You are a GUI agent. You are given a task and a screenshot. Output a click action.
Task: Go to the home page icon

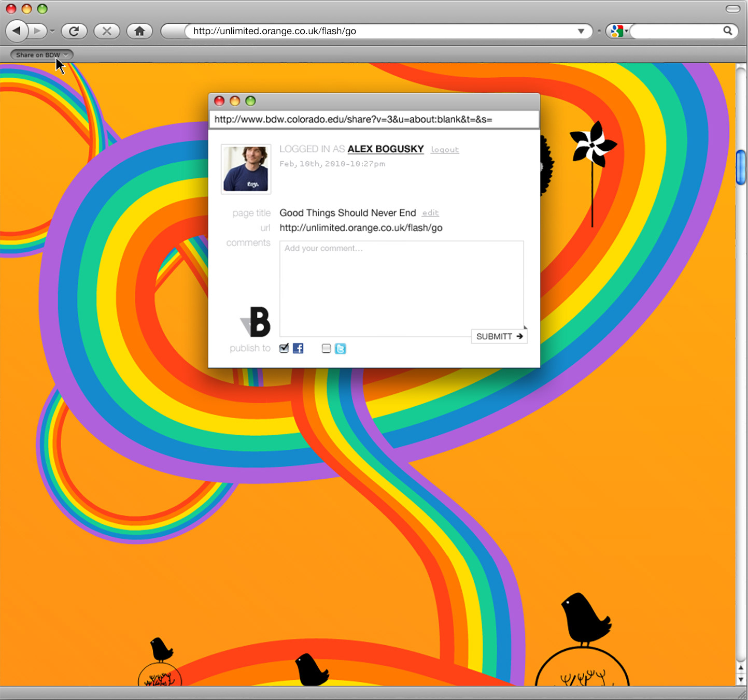coord(139,31)
